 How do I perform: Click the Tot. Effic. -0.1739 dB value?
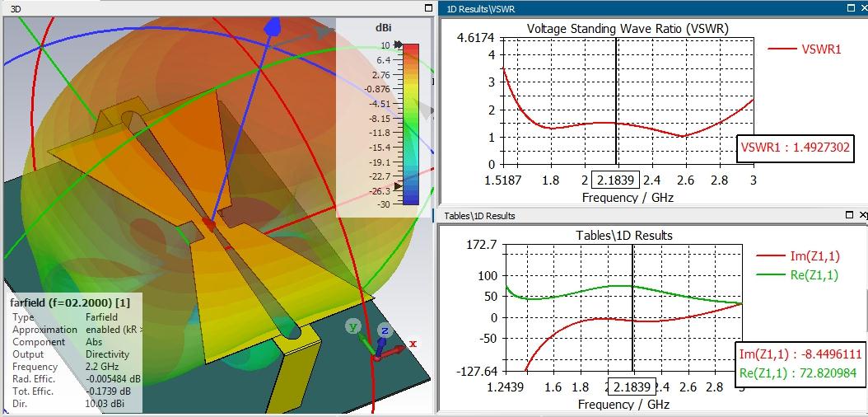pyautogui.click(x=109, y=391)
